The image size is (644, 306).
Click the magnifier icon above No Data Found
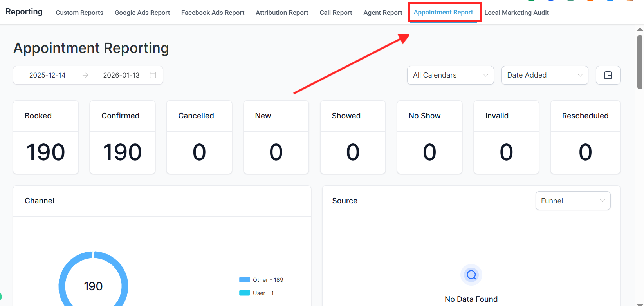pyautogui.click(x=471, y=275)
